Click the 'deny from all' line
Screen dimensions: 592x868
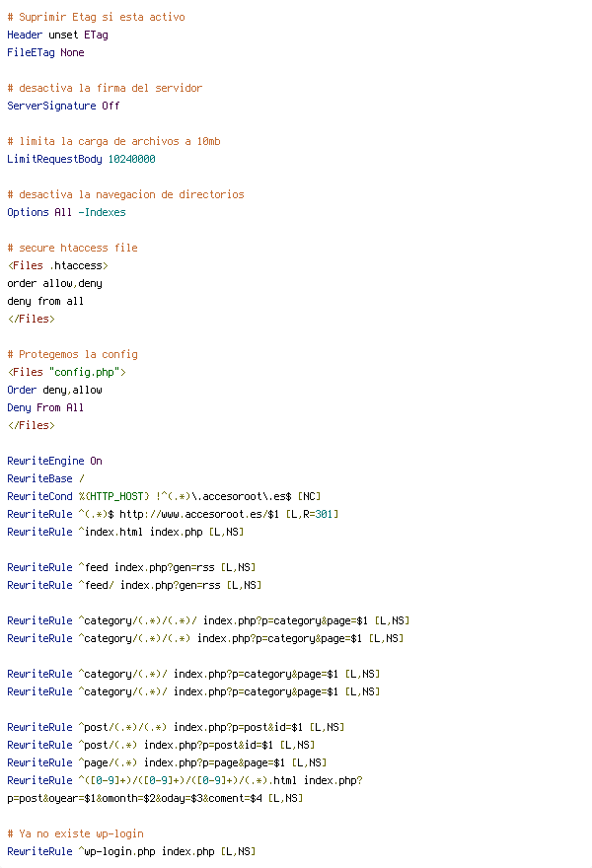pos(45,301)
